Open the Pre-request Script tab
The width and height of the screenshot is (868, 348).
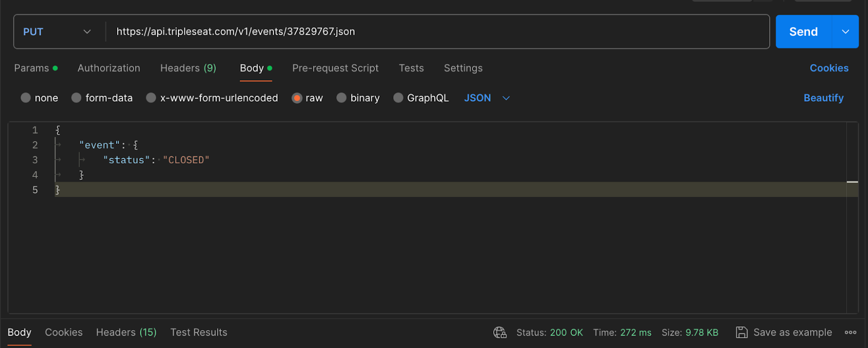pyautogui.click(x=335, y=68)
